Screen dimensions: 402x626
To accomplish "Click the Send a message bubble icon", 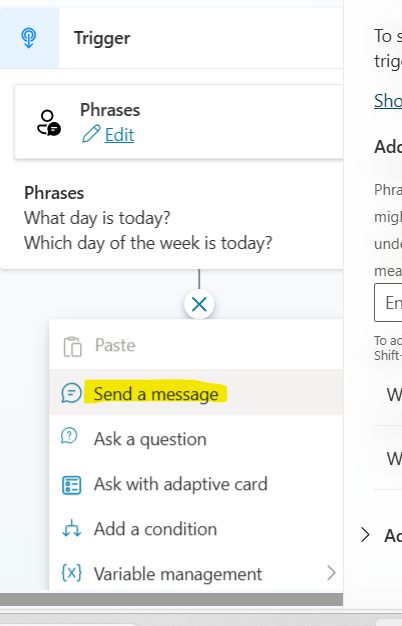I will 71,393.
